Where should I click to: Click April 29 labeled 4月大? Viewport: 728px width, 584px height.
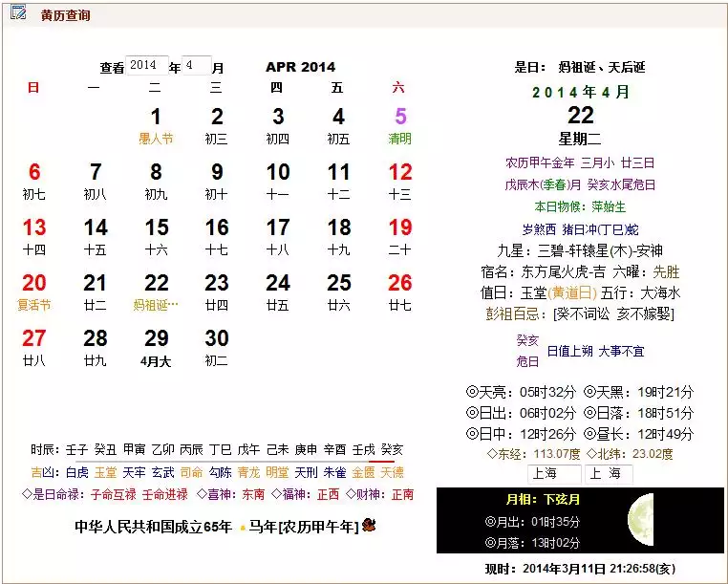coord(156,345)
